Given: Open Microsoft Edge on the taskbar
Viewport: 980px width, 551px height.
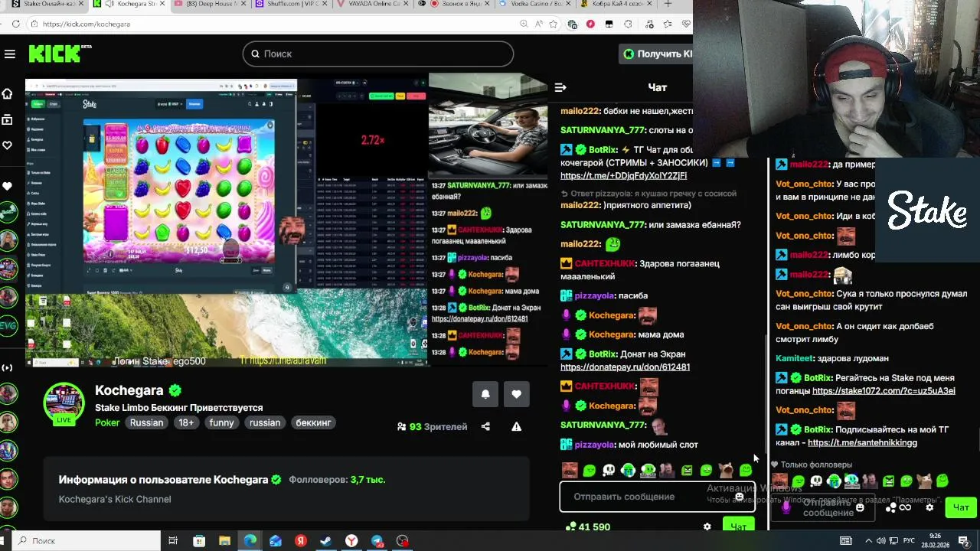Looking at the screenshot, I should 250,540.
